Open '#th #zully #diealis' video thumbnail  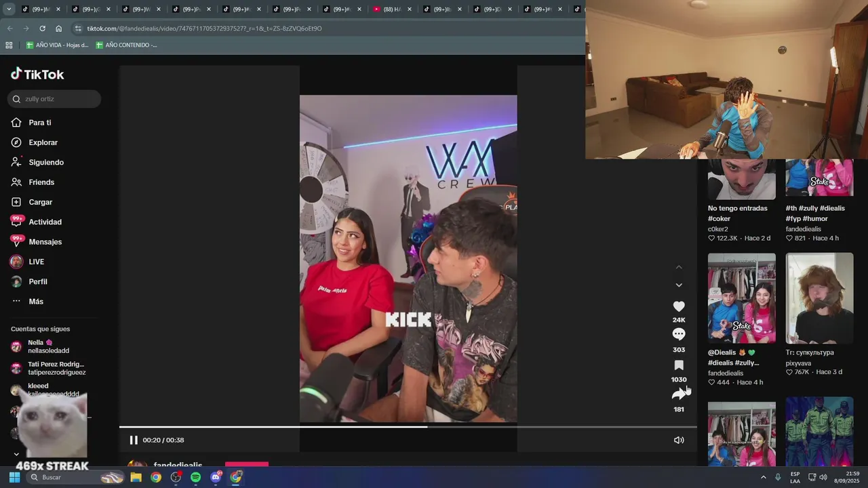point(819,179)
